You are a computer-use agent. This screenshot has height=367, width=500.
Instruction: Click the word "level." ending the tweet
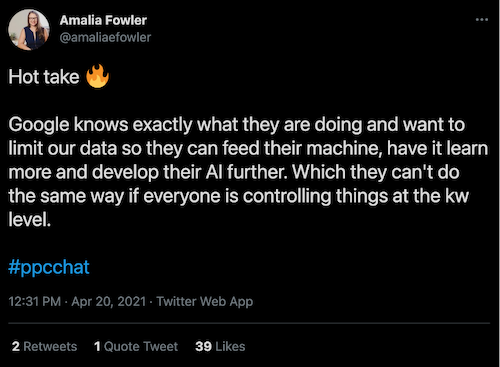(30, 220)
